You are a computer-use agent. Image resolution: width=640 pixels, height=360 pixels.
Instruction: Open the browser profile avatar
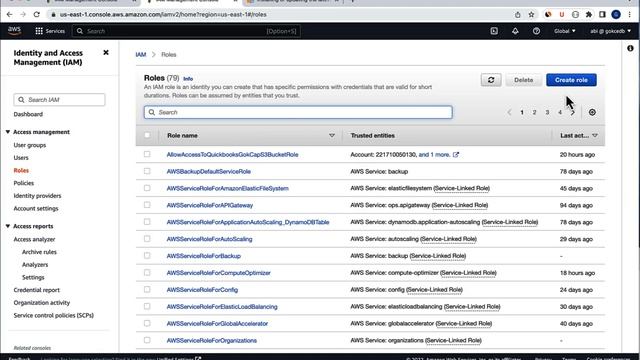pos(616,15)
